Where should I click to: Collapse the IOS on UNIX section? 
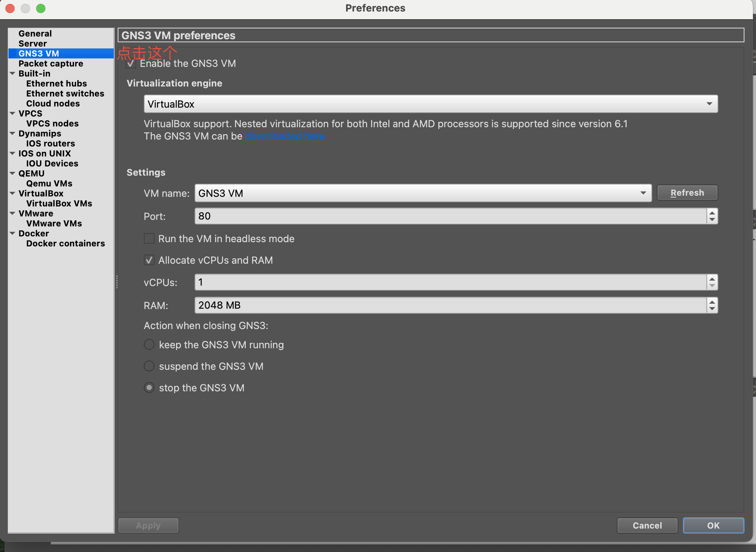tap(12, 153)
